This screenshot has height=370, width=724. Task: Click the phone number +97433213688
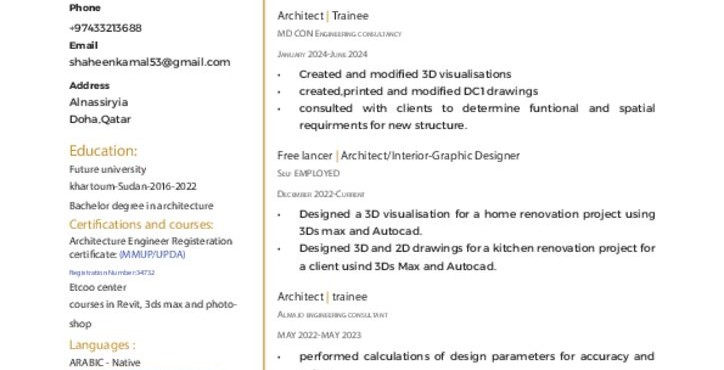pos(105,28)
